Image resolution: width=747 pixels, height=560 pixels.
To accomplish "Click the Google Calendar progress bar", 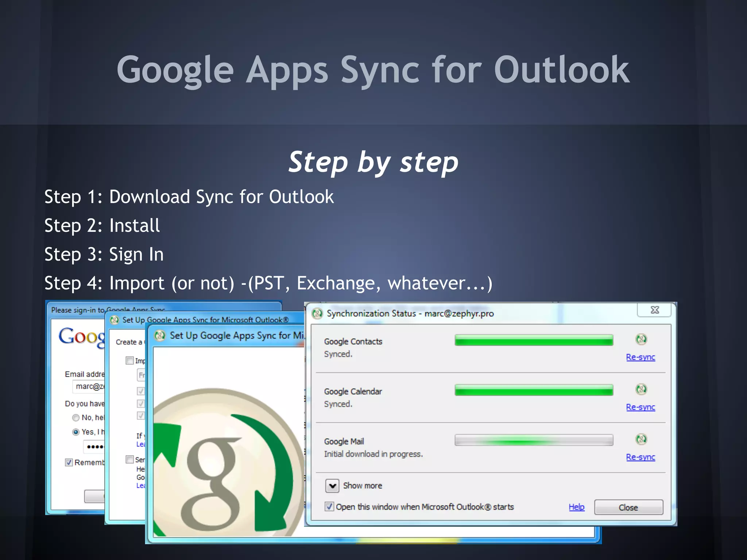I will click(x=534, y=390).
